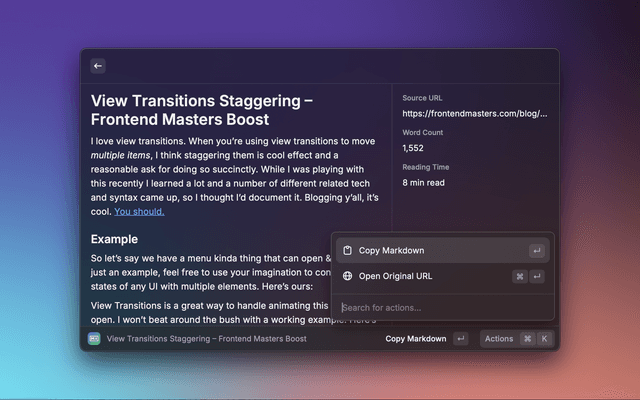Select Copy Markdown from the actions menu

[x=392, y=250]
